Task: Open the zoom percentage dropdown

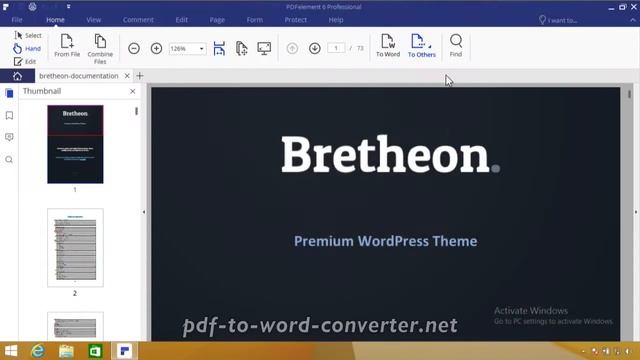Action: coord(202,49)
